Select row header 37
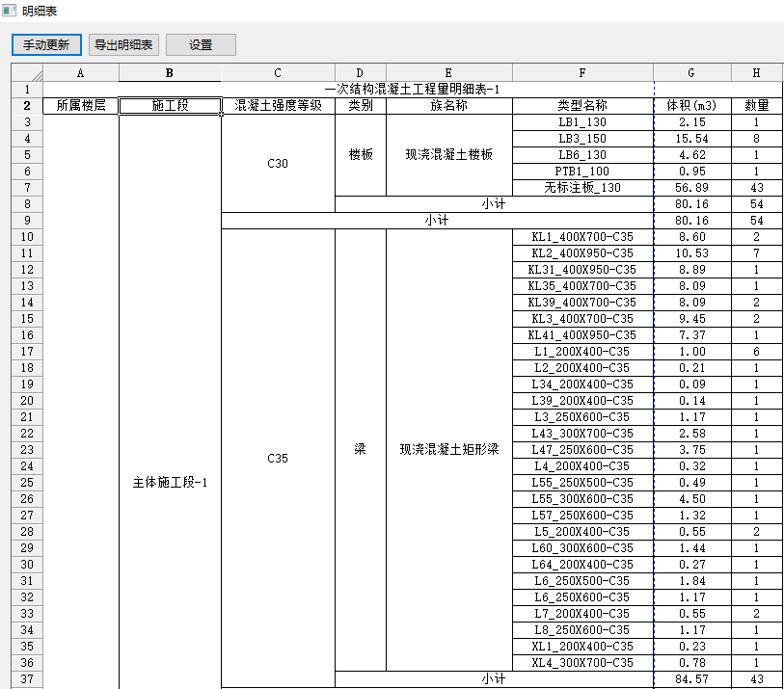This screenshot has width=784, height=689. click(x=27, y=679)
